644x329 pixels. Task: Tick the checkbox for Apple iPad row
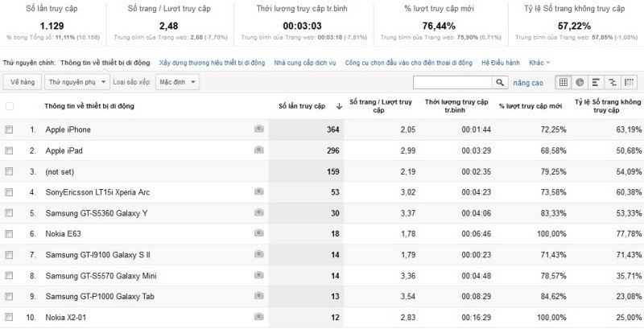point(9,150)
